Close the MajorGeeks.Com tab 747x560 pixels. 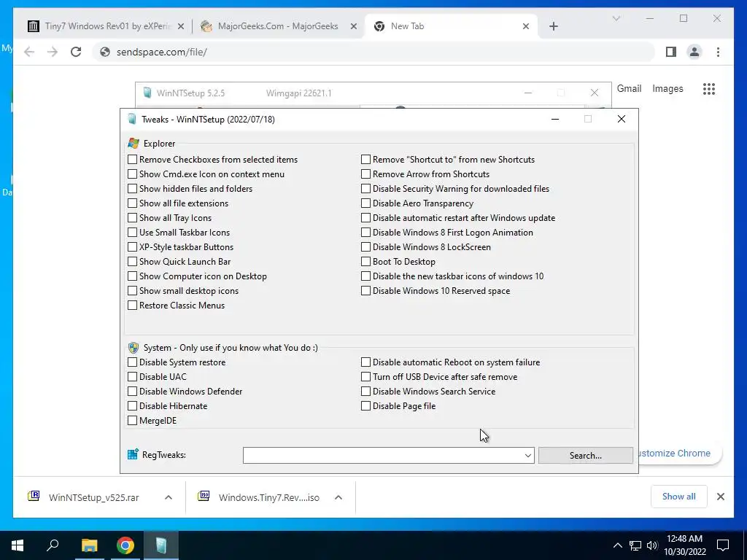click(x=354, y=27)
